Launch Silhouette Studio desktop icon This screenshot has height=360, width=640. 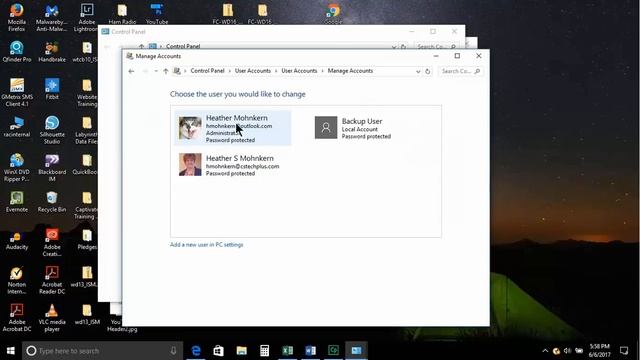52,130
